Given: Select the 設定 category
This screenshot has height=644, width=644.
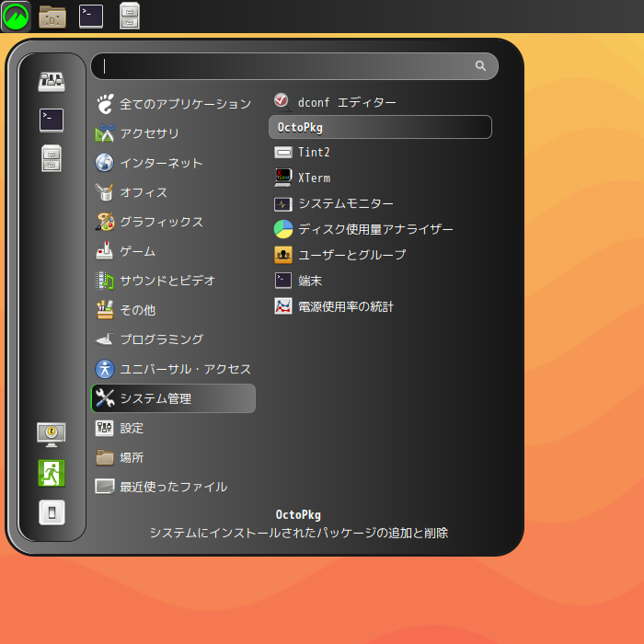Looking at the screenshot, I should (x=173, y=428).
